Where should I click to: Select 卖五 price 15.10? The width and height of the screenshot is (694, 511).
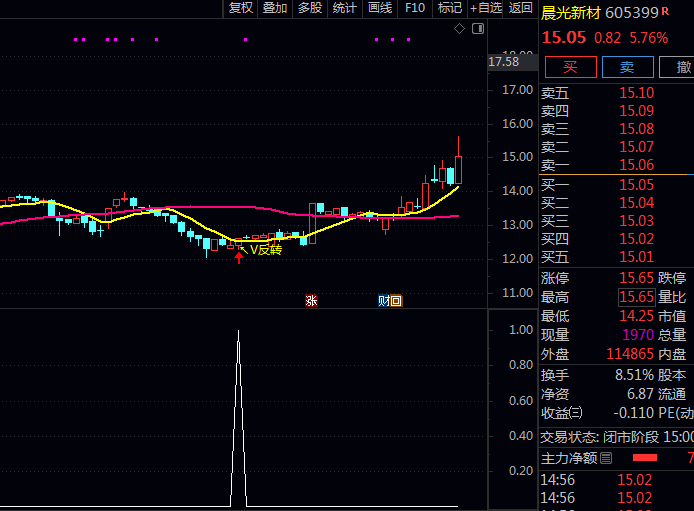(x=636, y=93)
